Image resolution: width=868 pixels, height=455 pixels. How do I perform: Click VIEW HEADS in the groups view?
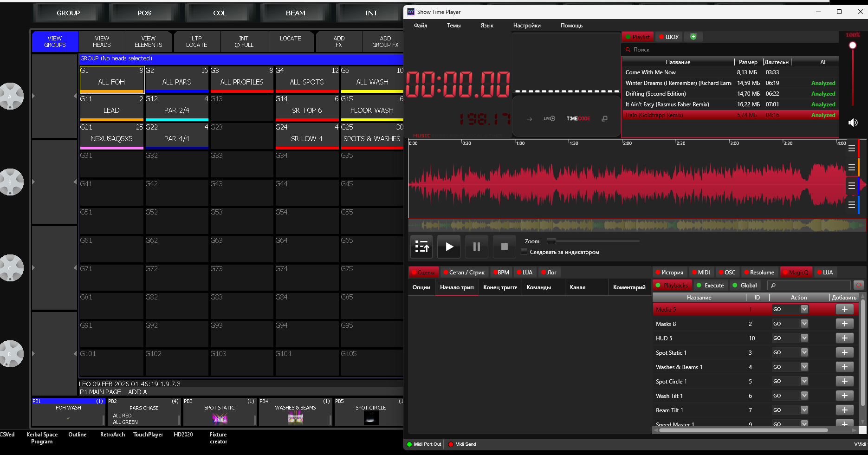pos(102,41)
